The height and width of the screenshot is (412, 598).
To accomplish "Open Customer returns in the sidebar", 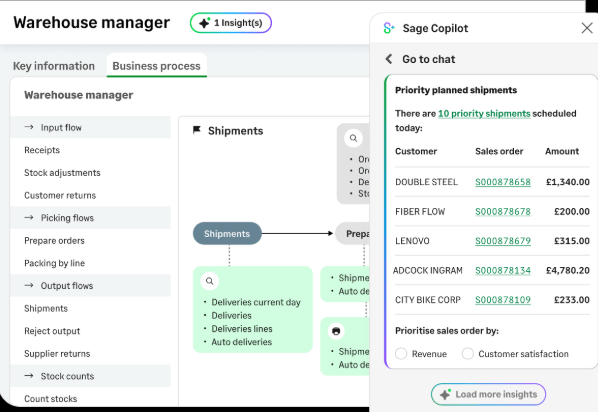I will tap(60, 195).
